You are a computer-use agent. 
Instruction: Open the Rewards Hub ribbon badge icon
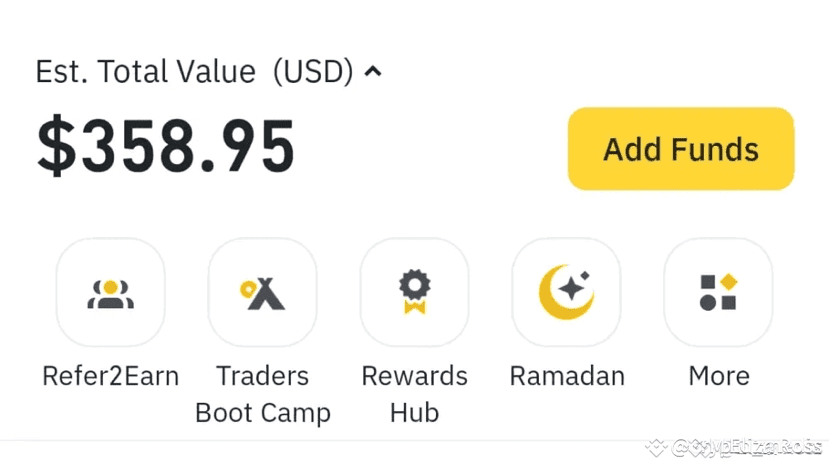(x=414, y=292)
